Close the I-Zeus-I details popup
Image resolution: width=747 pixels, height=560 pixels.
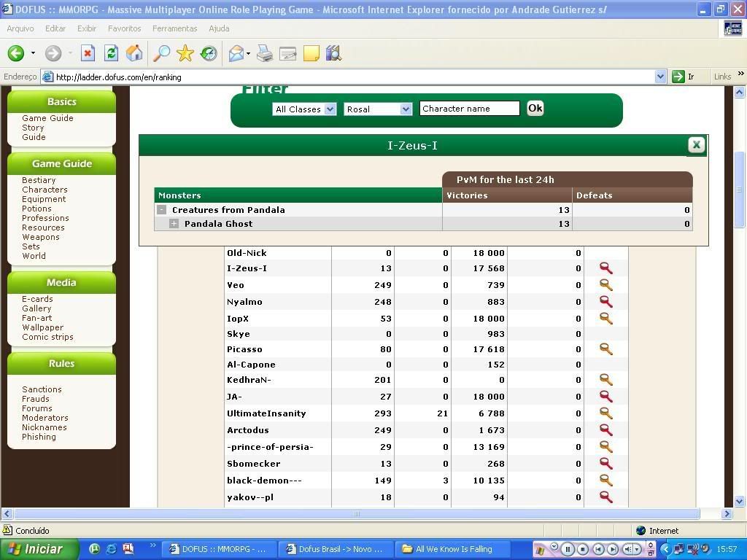point(696,145)
